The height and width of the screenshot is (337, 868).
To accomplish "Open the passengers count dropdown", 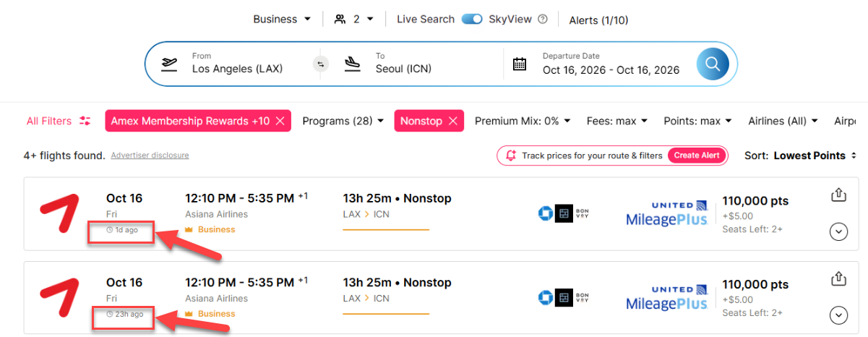I will [354, 20].
